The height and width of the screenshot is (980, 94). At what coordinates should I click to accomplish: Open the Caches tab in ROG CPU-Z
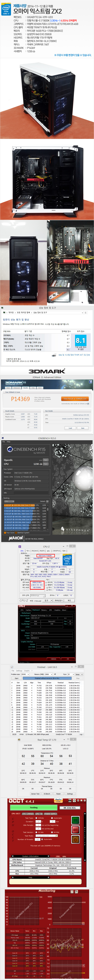(28, 610)
